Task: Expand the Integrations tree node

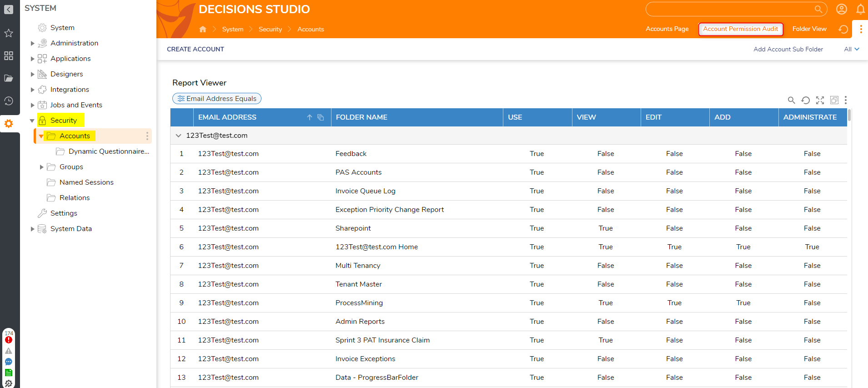Action: 32,90
